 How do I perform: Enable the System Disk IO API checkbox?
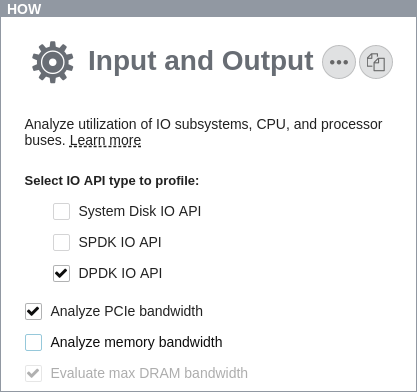coord(61,211)
